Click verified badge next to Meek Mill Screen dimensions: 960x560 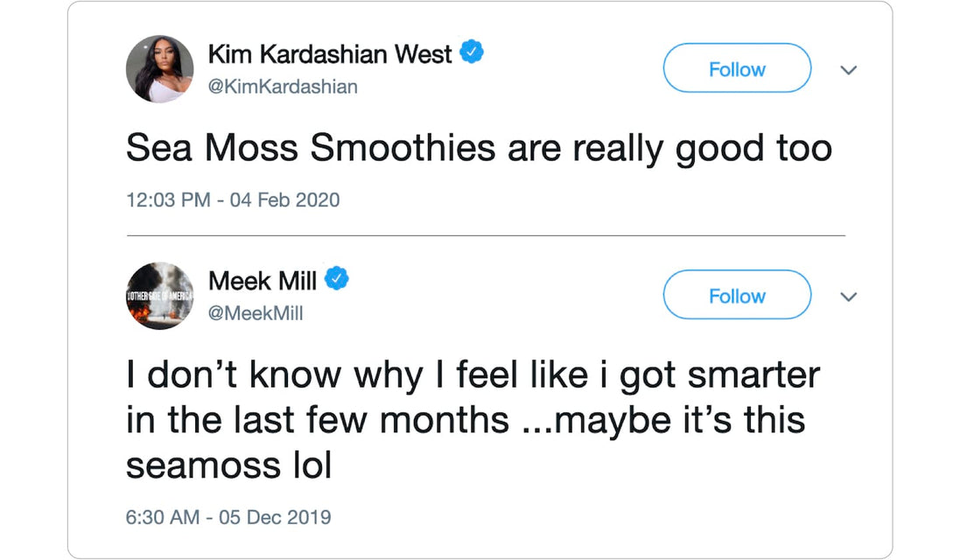pos(337,279)
